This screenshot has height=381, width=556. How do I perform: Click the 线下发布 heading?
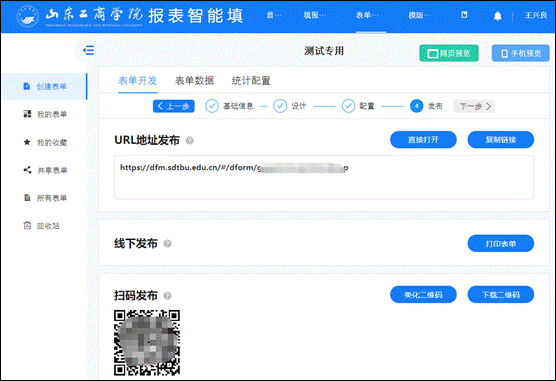point(136,243)
